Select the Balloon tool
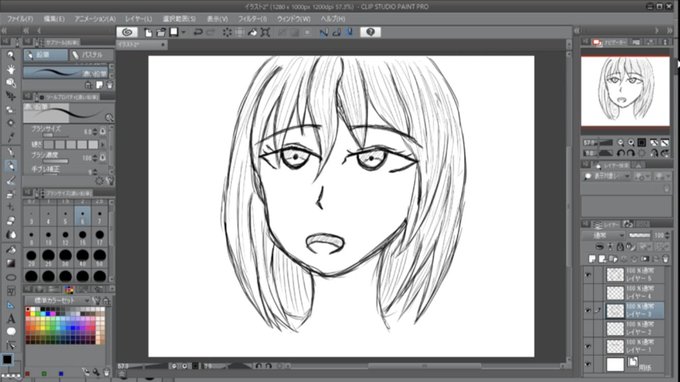The height and width of the screenshot is (382, 680). click(11, 332)
